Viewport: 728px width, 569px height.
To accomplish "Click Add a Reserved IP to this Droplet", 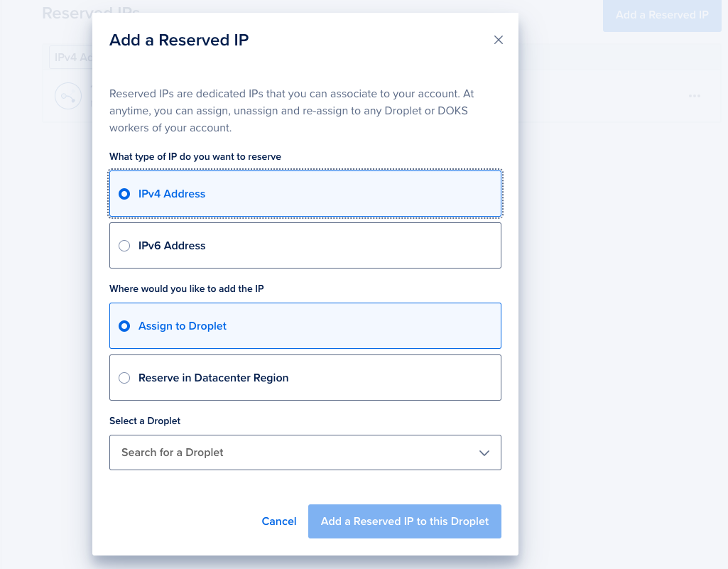I will [404, 521].
